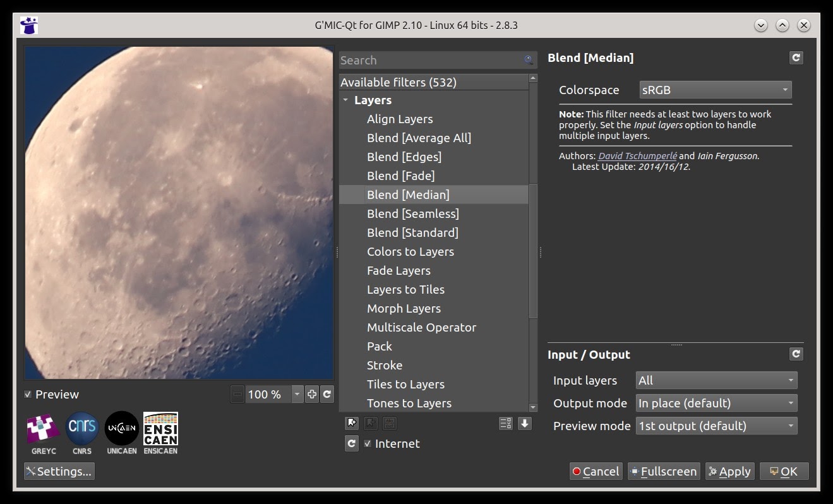Click the ENSICAEN logo
This screenshot has width=833, height=504.
coord(160,433)
